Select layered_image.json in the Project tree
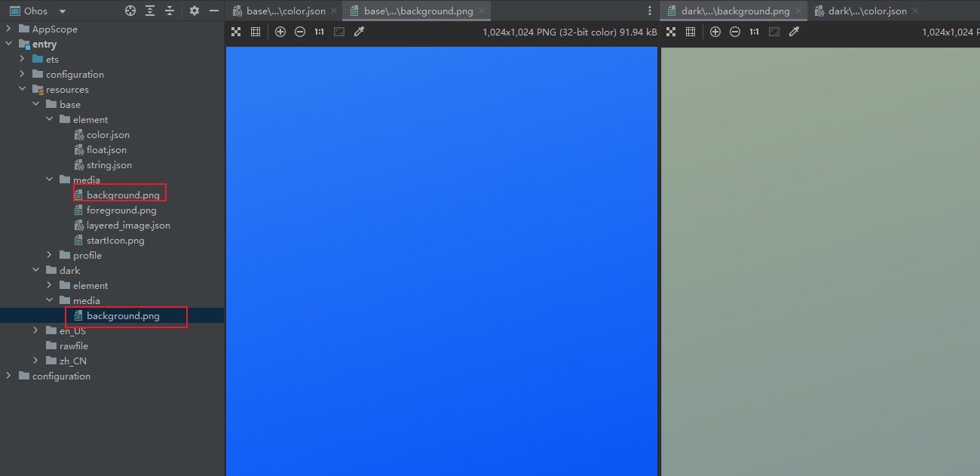 click(127, 225)
